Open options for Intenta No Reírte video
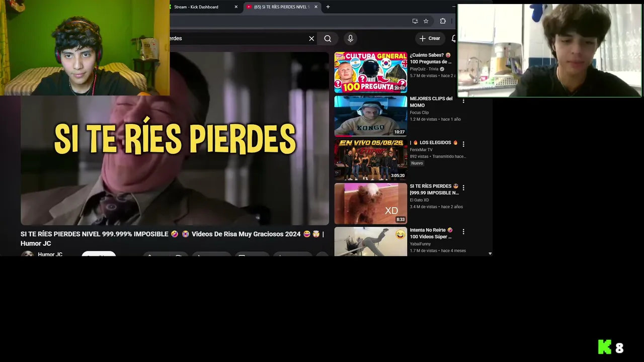The height and width of the screenshot is (362, 644). tap(463, 232)
